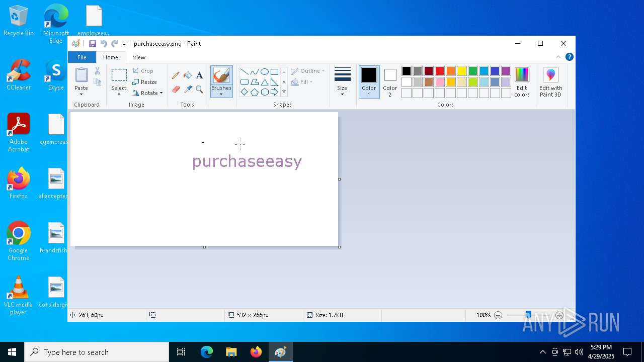Click the Copy icon in Clipboard
This screenshot has height=362, width=644.
[x=97, y=82]
